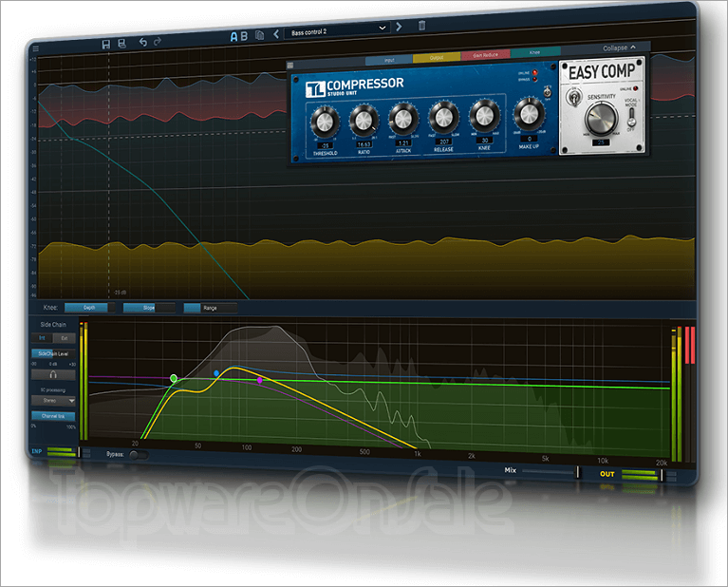
Task: Go to the previous preset
Action: coord(276,34)
